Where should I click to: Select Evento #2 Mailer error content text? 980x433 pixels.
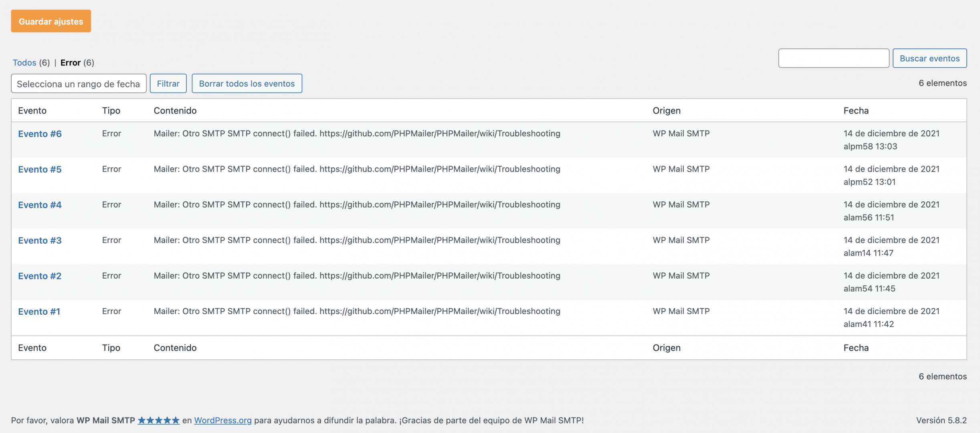[x=357, y=275]
